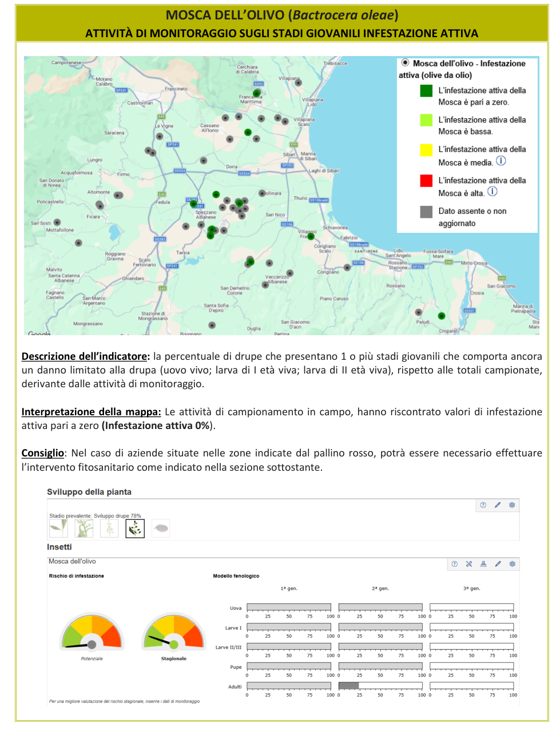Click gray marker right of Altomonte
560x731 pixels.
point(118,195)
